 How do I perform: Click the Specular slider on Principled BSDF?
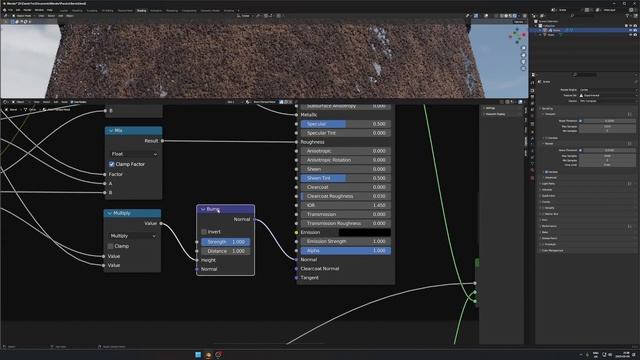[x=346, y=124]
